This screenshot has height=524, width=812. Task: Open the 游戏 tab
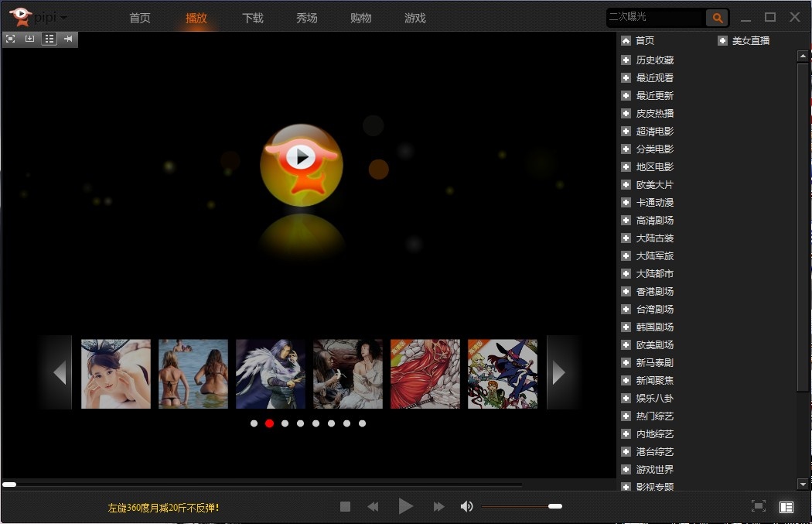click(x=415, y=18)
